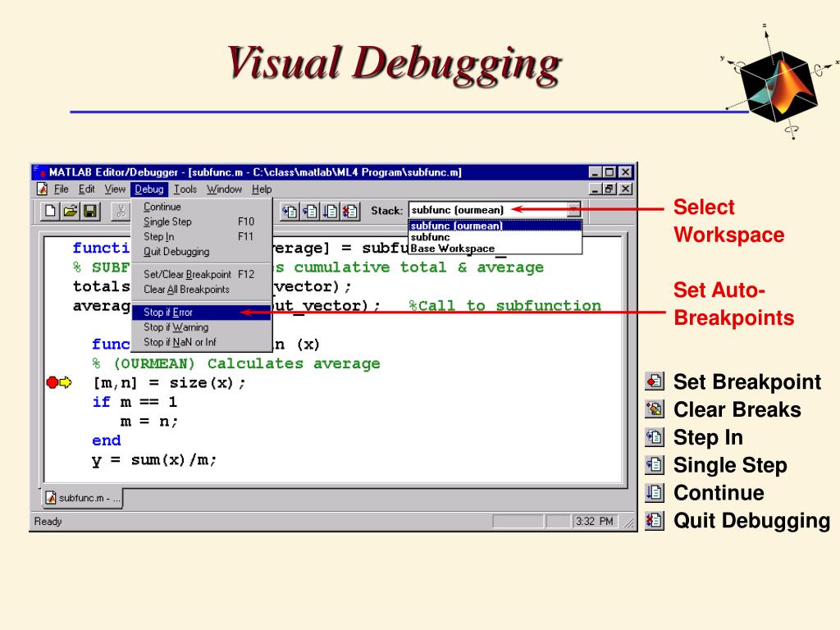This screenshot has height=630, width=840.
Task: Click the Continue toolbar icon
Action: [330, 212]
